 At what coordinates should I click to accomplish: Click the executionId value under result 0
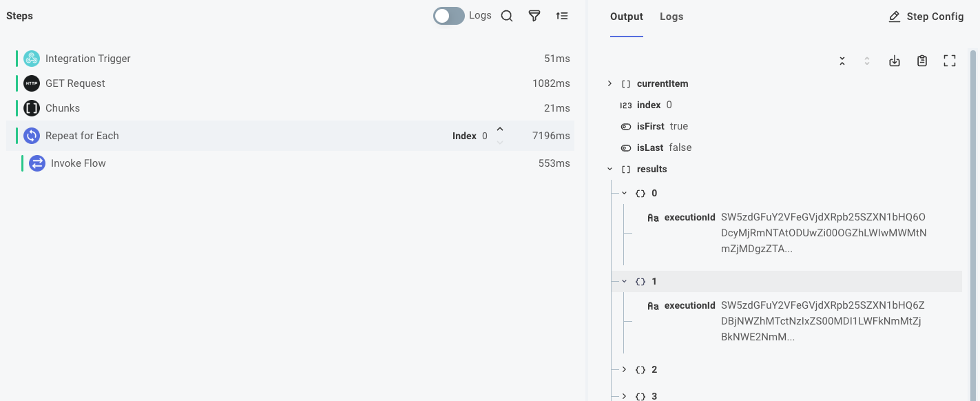coord(822,232)
